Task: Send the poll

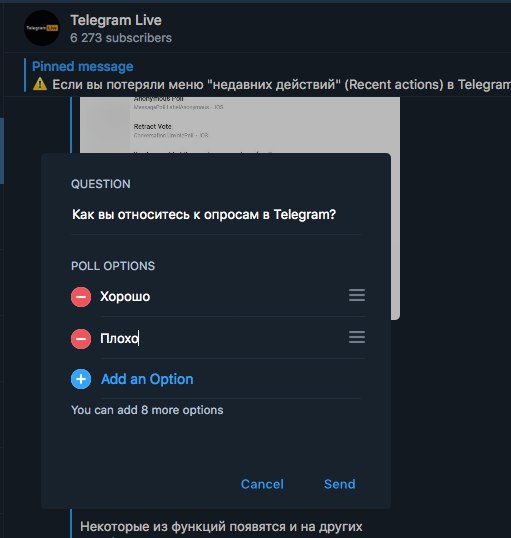Action: coord(339,484)
